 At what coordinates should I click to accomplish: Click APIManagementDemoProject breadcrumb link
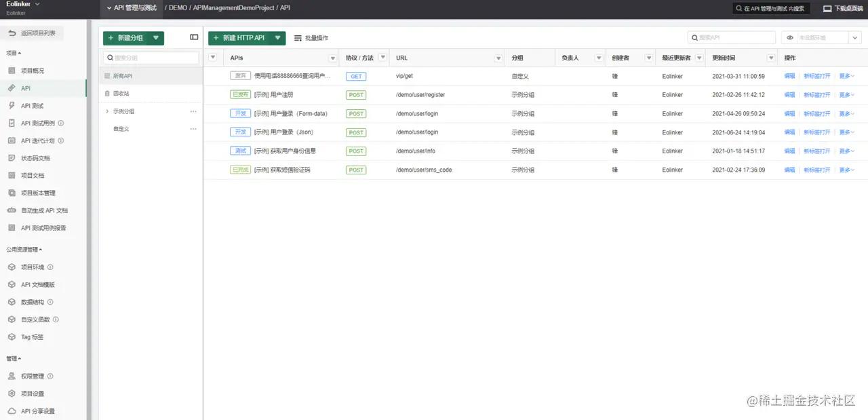click(234, 8)
